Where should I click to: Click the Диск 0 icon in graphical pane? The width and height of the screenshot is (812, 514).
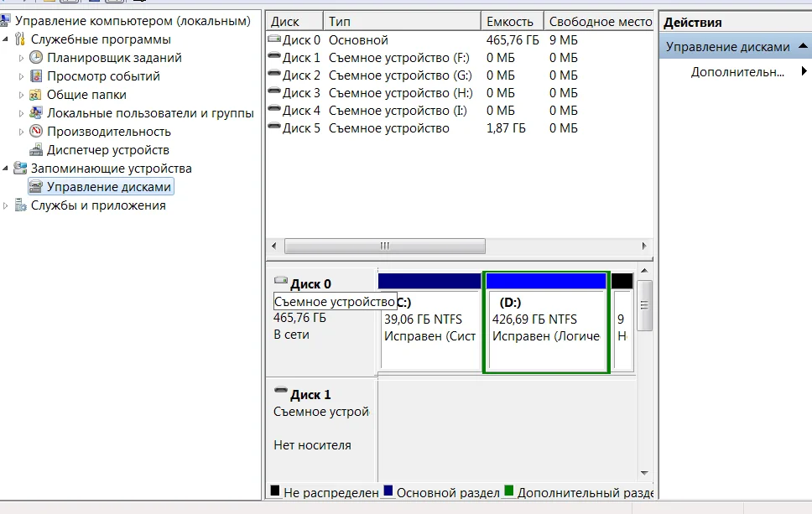pyautogui.click(x=281, y=280)
